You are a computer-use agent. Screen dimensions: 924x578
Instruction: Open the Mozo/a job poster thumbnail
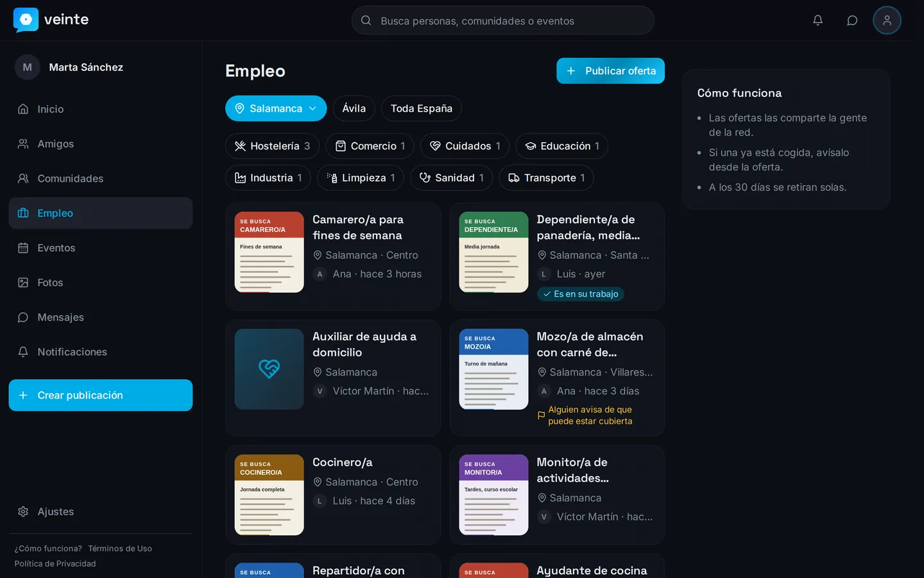point(493,369)
